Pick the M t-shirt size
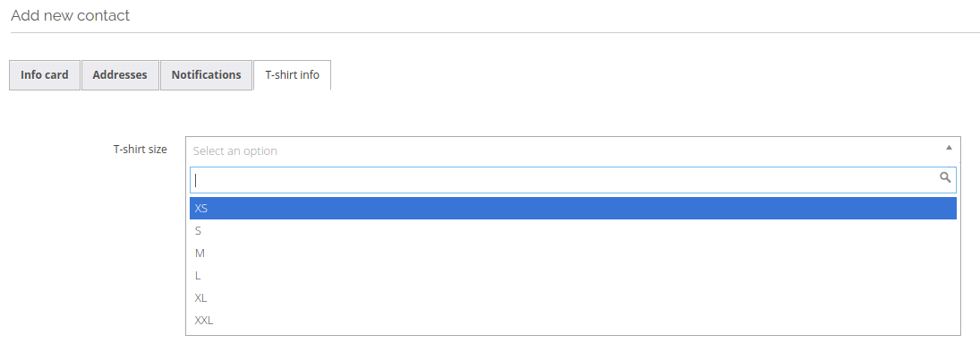 [x=573, y=253]
